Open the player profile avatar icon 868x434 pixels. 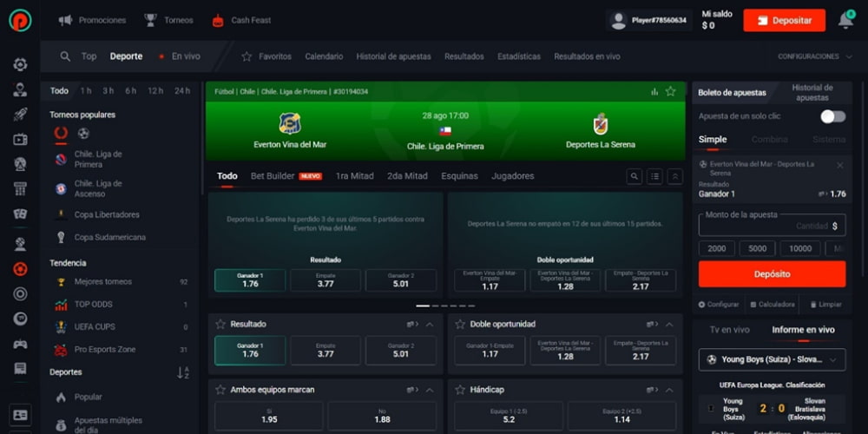(618, 21)
